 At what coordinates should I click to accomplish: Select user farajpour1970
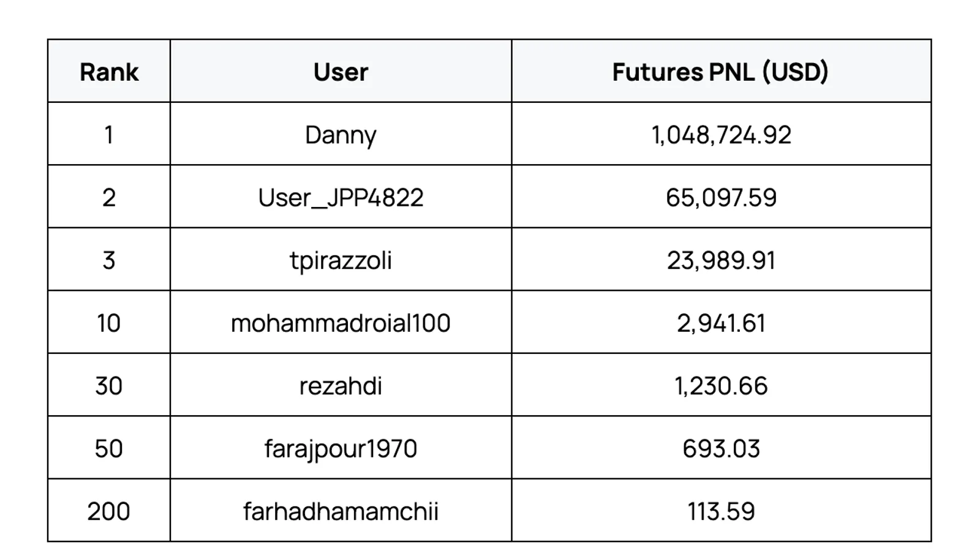[x=341, y=449]
